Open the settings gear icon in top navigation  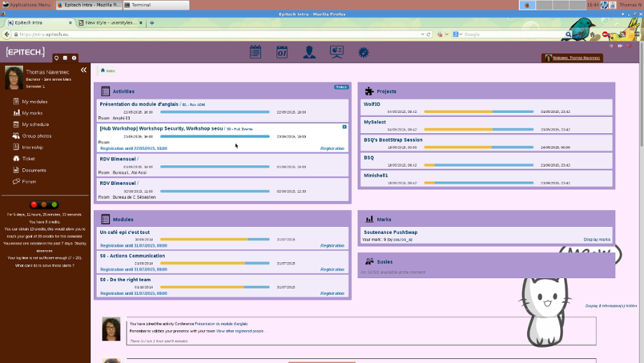(x=363, y=52)
